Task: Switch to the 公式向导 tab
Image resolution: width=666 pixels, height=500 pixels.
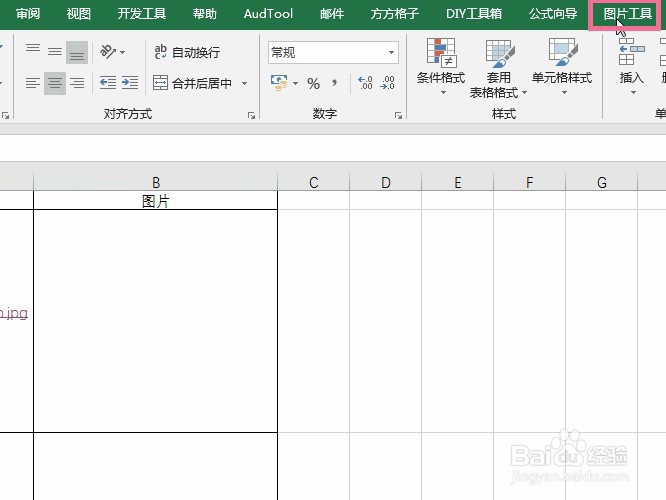Action: pos(553,14)
